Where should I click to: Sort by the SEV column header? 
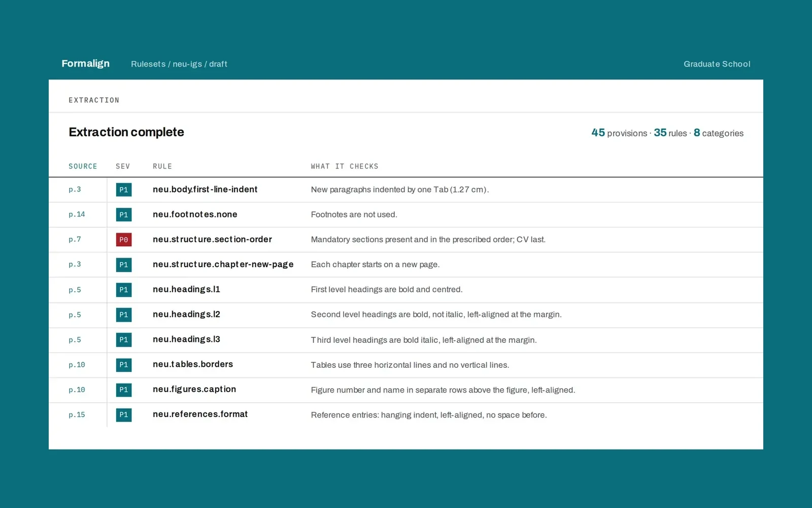pos(123,166)
